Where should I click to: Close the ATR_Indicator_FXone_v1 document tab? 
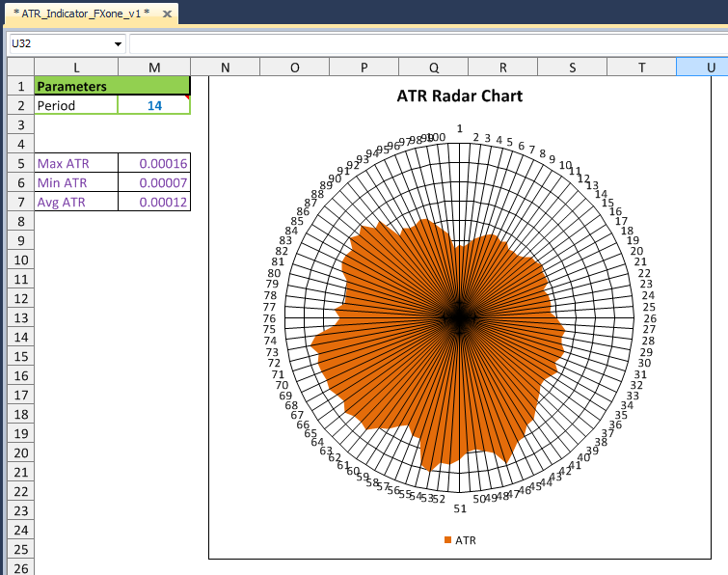[168, 14]
